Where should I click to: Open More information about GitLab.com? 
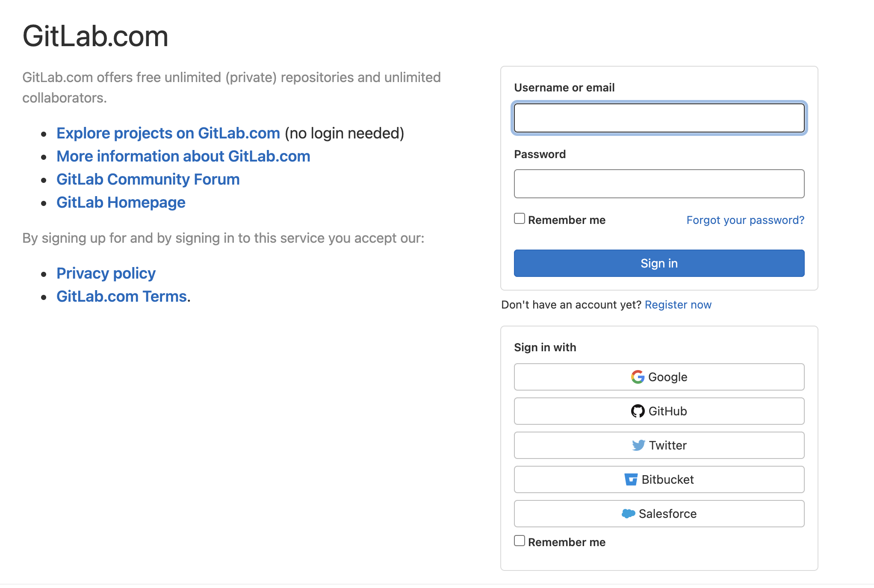[x=183, y=156]
